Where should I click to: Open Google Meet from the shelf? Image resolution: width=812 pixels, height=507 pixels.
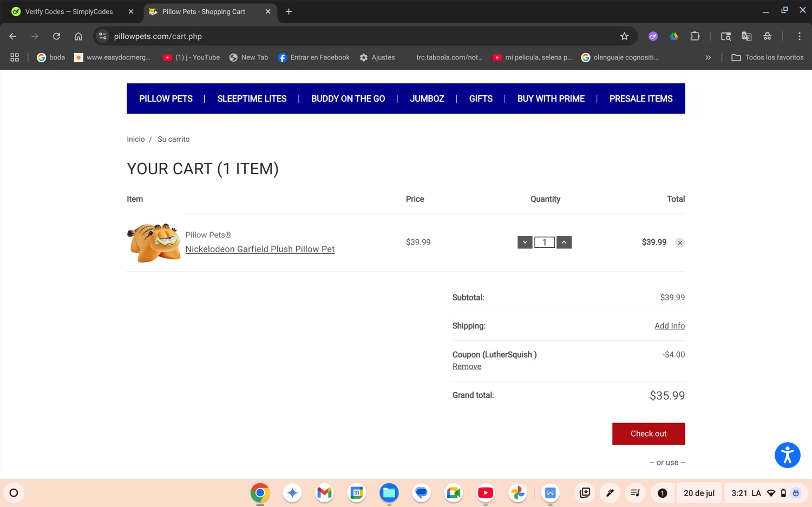pos(453,493)
